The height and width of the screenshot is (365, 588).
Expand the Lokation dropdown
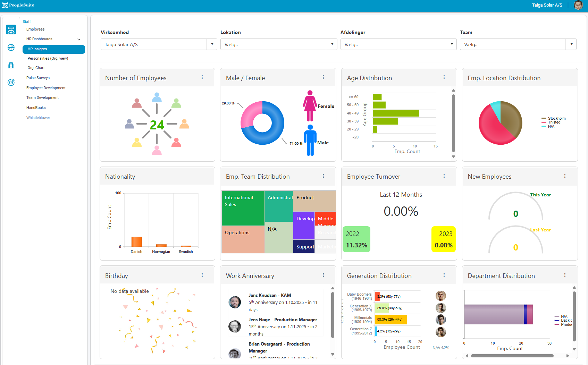278,44
